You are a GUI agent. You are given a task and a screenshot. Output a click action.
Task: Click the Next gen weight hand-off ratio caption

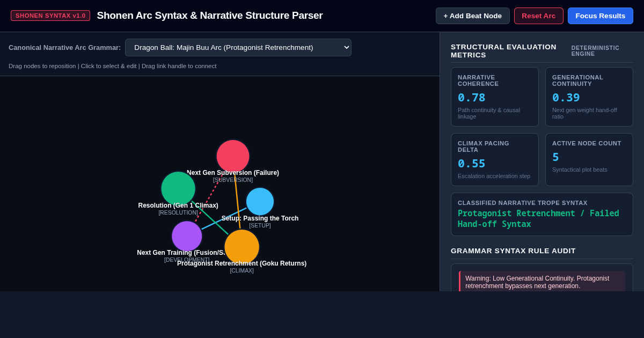coord(584,113)
